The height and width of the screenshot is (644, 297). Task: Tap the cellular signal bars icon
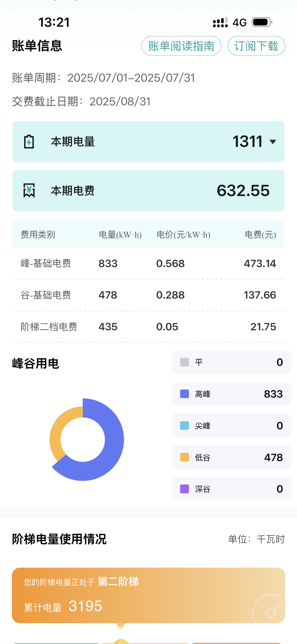(x=220, y=22)
